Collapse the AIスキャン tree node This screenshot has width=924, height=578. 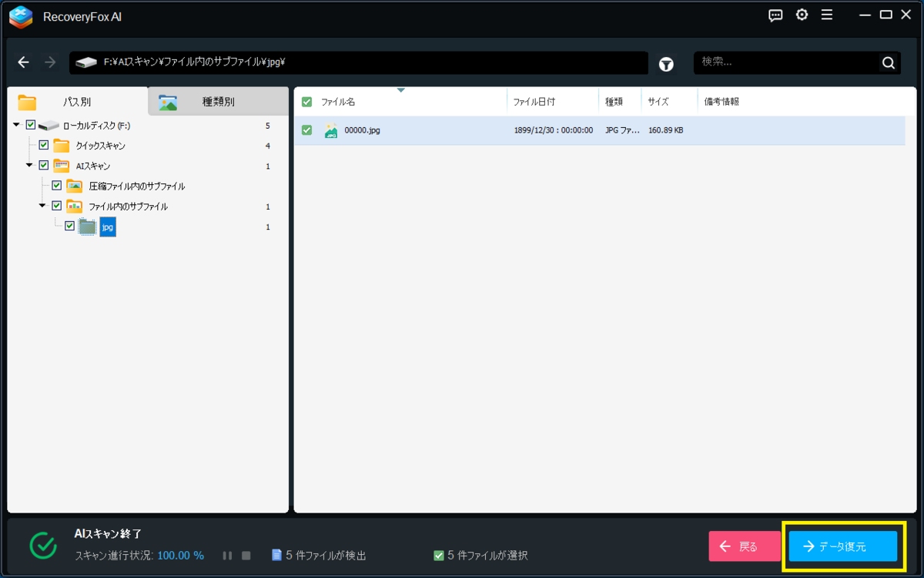pyautogui.click(x=30, y=166)
